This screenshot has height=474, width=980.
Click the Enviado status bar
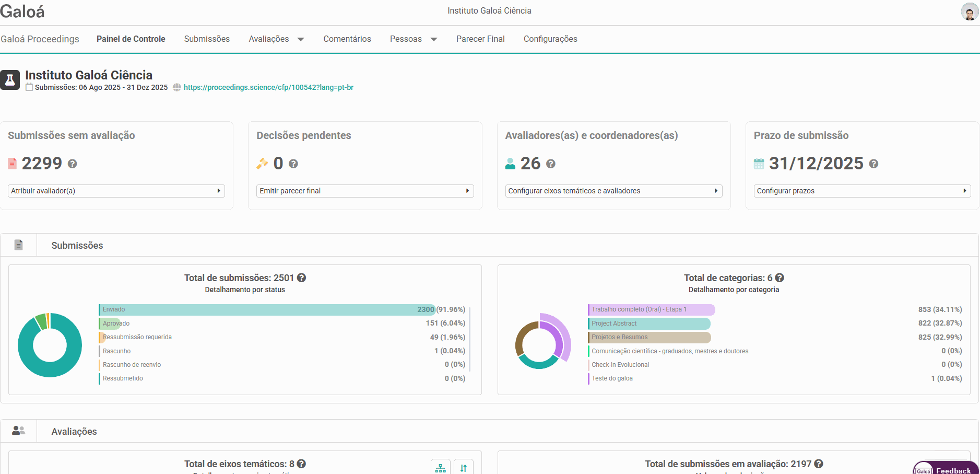tap(267, 309)
